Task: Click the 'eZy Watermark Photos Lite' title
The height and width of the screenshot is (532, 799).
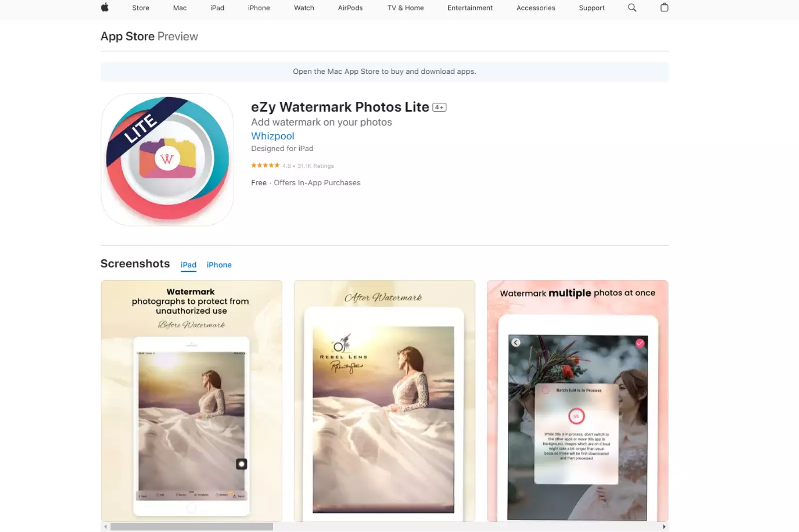Action: pyautogui.click(x=340, y=107)
